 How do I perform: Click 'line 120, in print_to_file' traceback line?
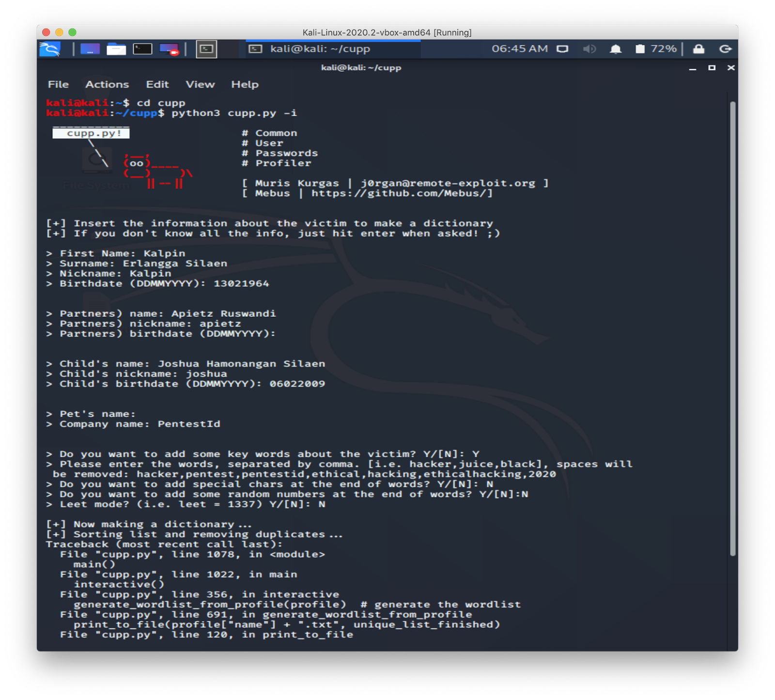[206, 635]
